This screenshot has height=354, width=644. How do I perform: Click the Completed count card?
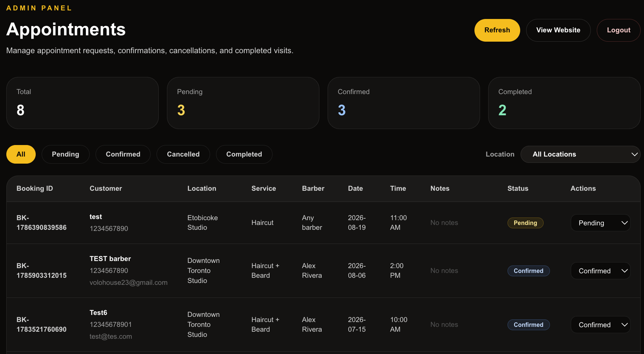pyautogui.click(x=564, y=103)
